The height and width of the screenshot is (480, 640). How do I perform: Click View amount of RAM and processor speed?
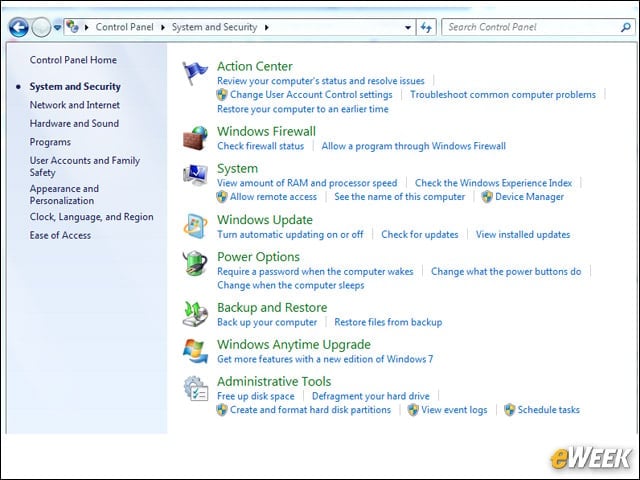pos(307,183)
